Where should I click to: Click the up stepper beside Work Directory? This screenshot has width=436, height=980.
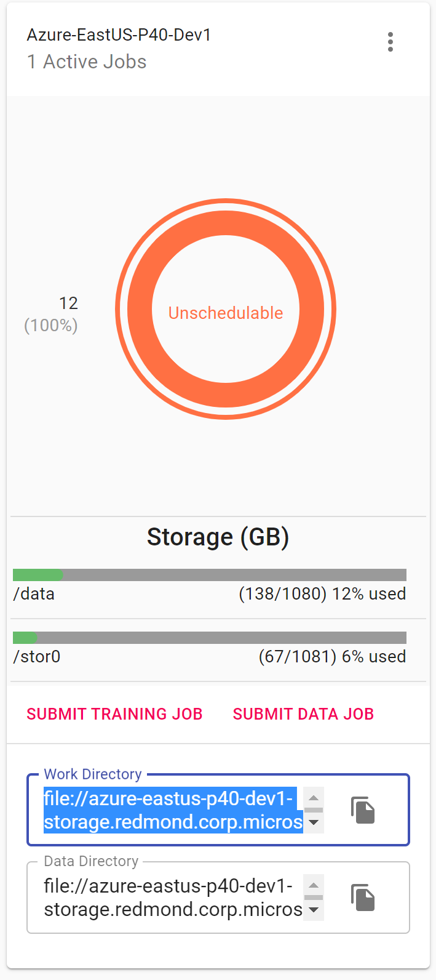click(314, 798)
